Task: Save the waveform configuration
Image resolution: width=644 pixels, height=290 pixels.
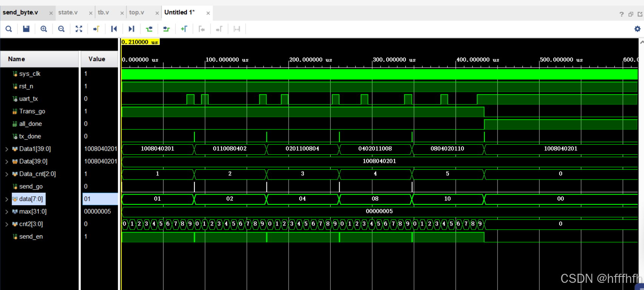Action: tap(26, 29)
